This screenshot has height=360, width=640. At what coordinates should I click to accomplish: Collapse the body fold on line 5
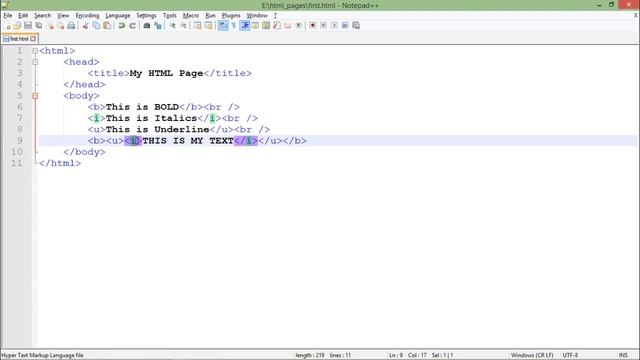point(35,96)
